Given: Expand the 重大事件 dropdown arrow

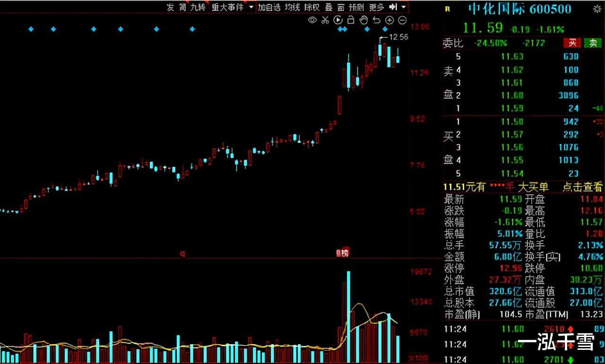Looking at the screenshot, I should (251, 7).
